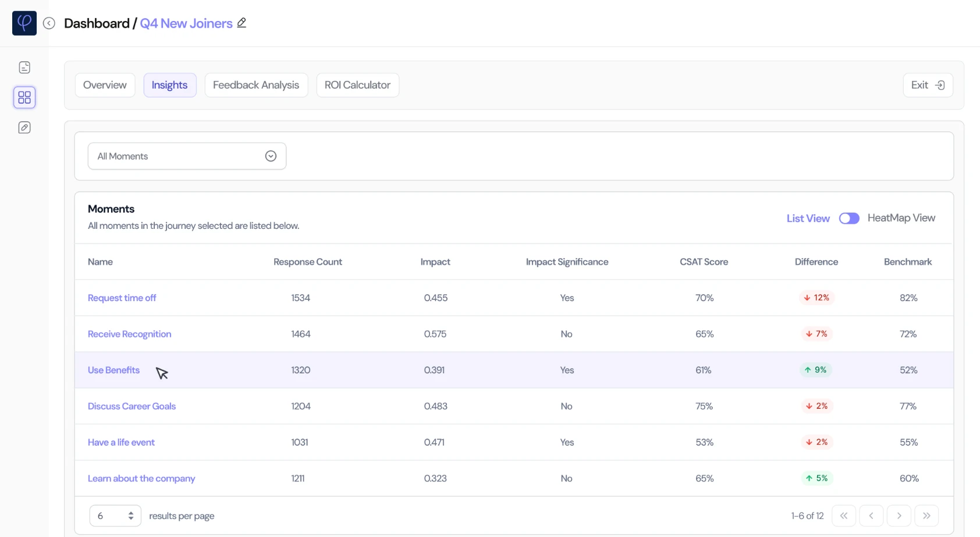Open the edit note icon in the sidebar

(x=24, y=128)
